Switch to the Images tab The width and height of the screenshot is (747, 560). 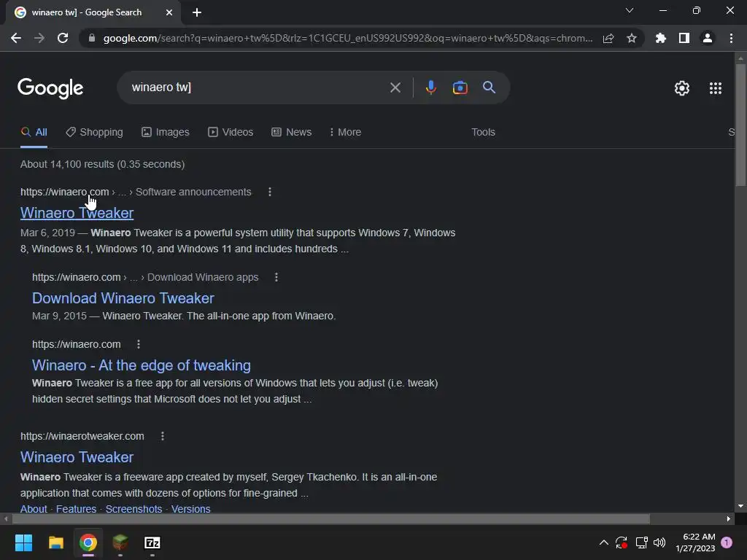pyautogui.click(x=166, y=133)
